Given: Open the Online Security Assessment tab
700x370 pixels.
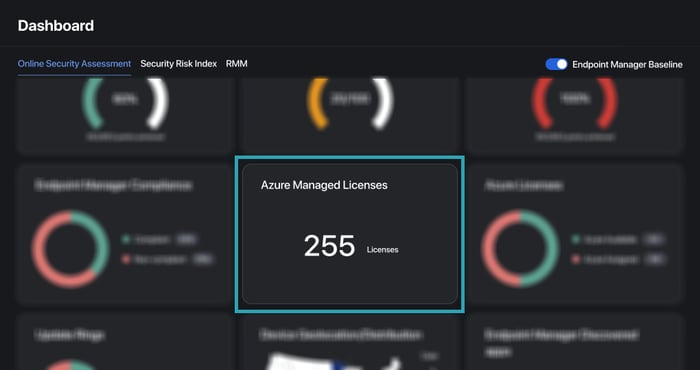Looking at the screenshot, I should tap(74, 64).
